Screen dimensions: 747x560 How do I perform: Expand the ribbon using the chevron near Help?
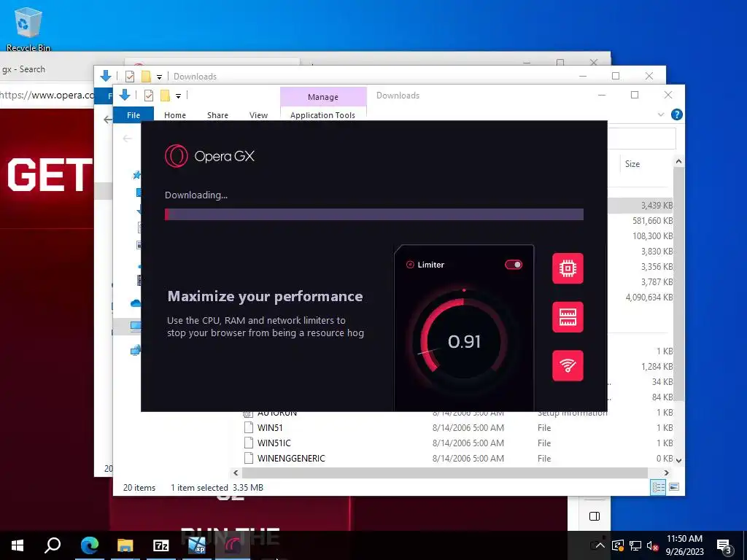point(661,114)
